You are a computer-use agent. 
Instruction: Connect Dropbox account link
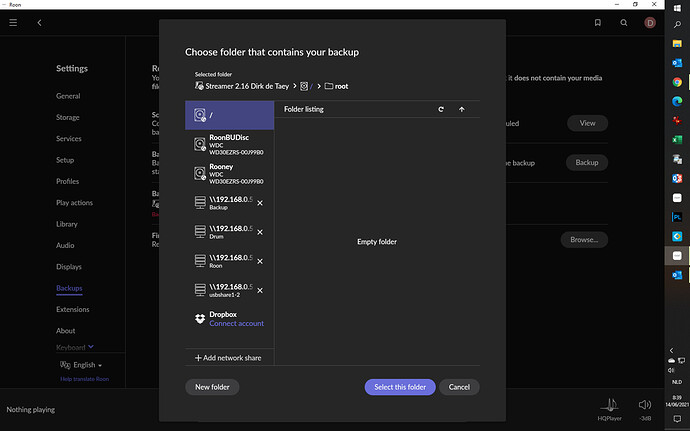[x=236, y=324]
